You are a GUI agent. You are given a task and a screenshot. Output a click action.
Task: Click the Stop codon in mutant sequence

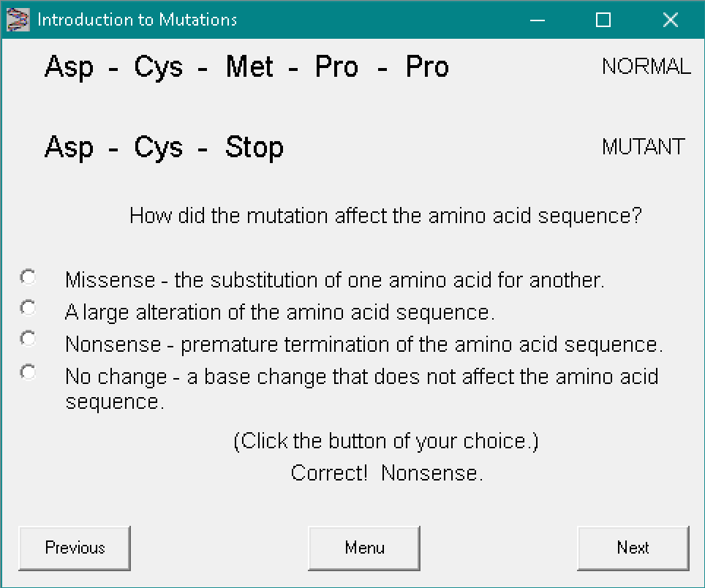pos(254,147)
